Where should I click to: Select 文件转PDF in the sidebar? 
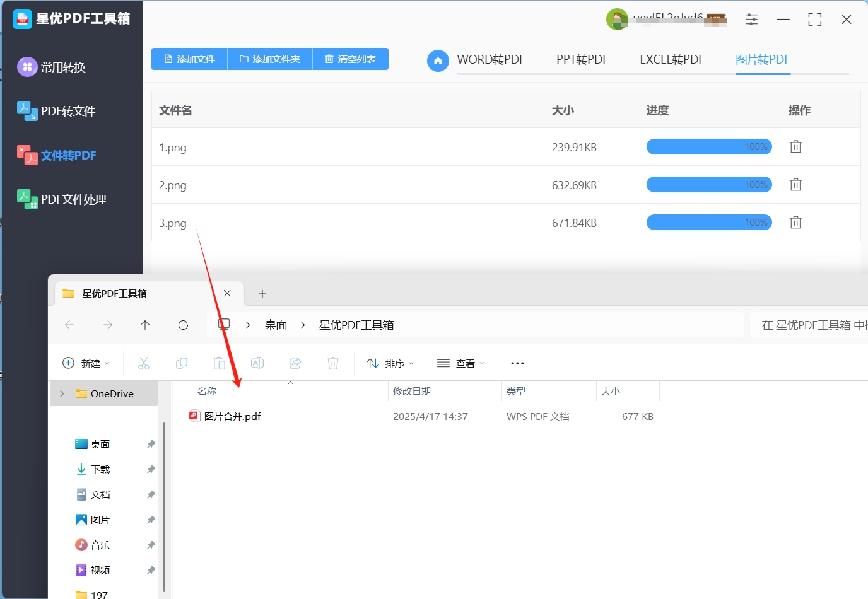(x=57, y=155)
